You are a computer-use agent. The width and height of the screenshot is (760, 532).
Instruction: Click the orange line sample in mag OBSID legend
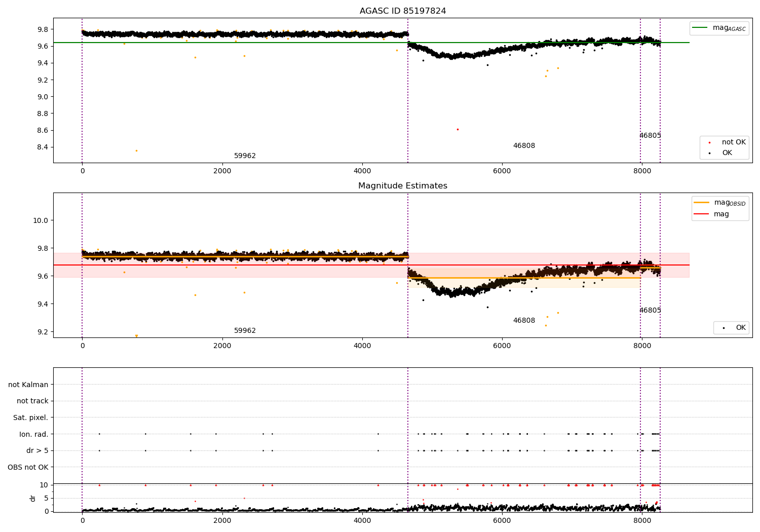click(x=702, y=203)
